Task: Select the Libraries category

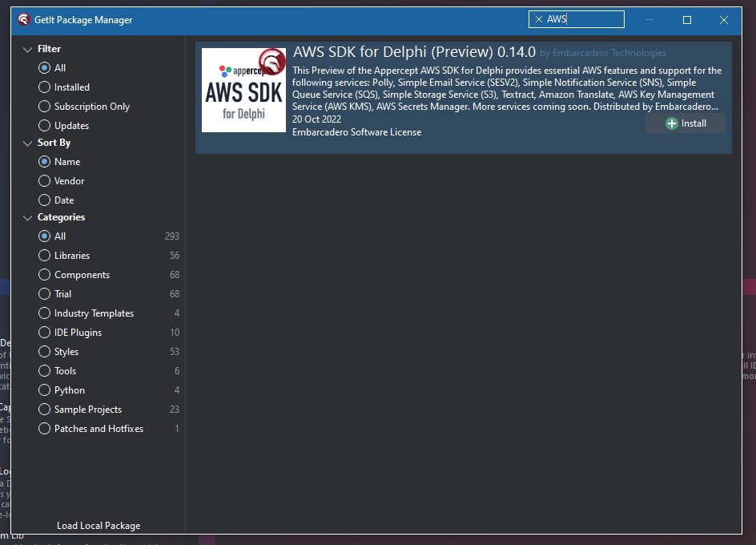Action: click(64, 256)
